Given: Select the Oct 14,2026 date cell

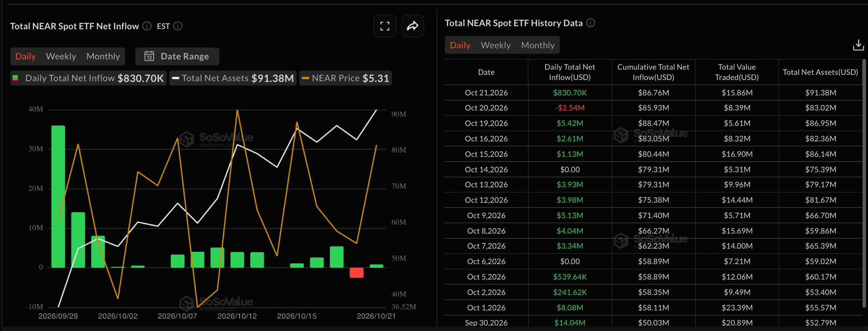Looking at the screenshot, I should point(486,169).
